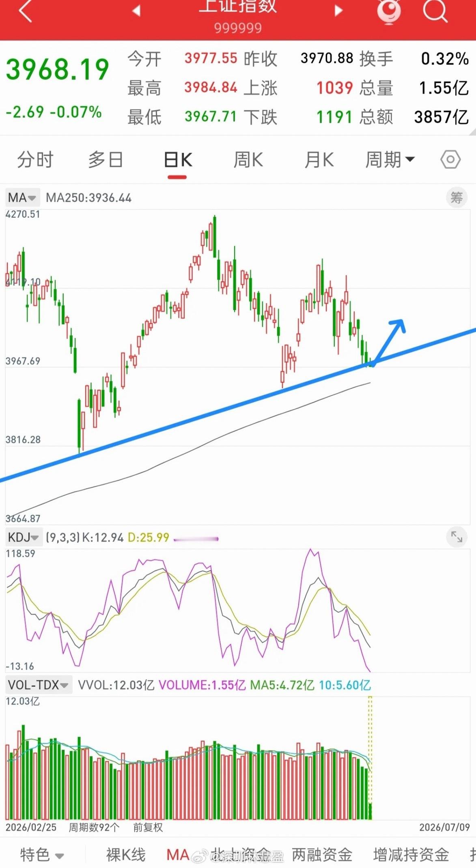Open the 特色 dropdown at bottom
Image resolution: width=476 pixels, height=868 pixels.
point(42,855)
